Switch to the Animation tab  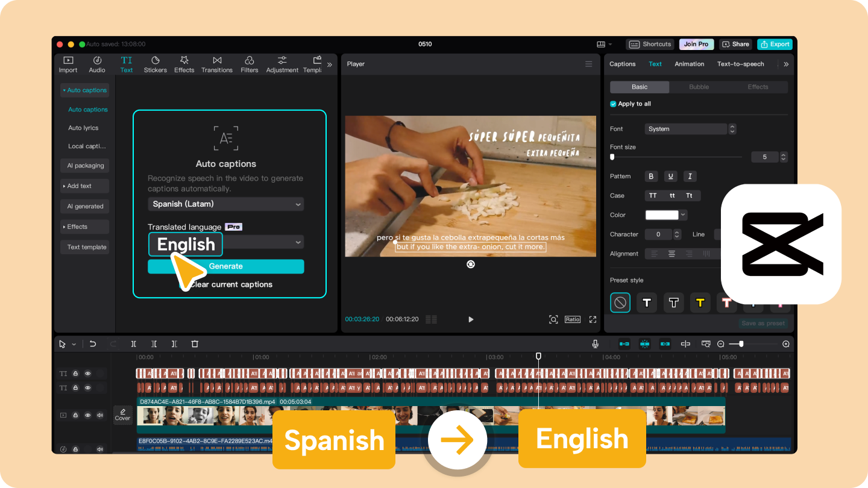point(689,64)
